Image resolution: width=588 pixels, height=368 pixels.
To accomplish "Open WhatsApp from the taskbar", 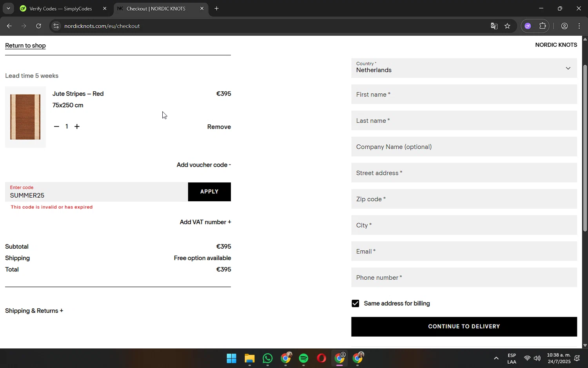I will click(267, 358).
